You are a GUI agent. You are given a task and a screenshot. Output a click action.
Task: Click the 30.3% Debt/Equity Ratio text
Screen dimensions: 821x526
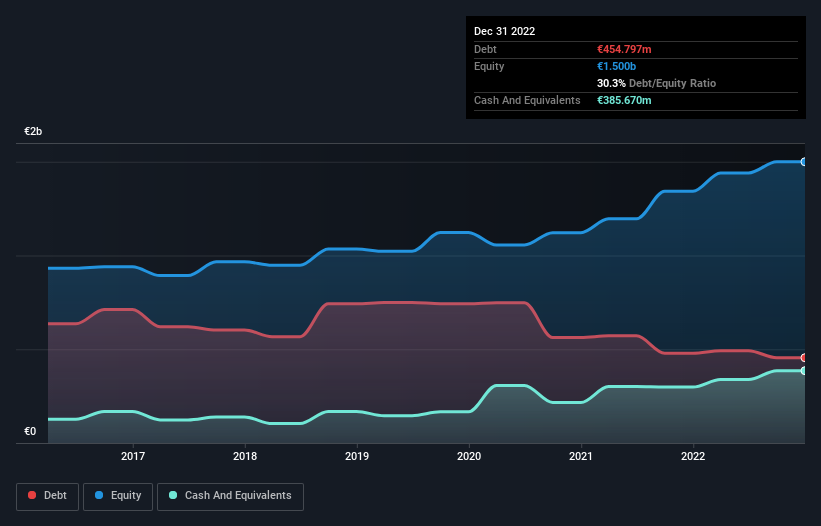pyautogui.click(x=657, y=83)
